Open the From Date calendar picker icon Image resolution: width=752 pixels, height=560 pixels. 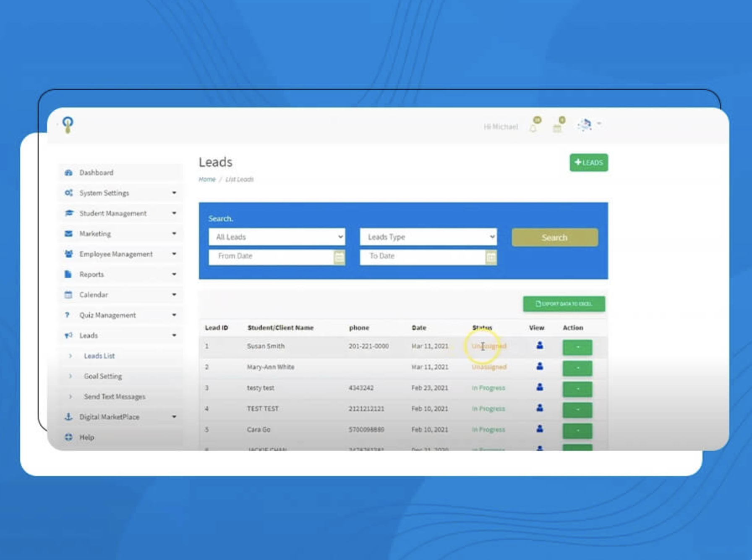click(339, 257)
